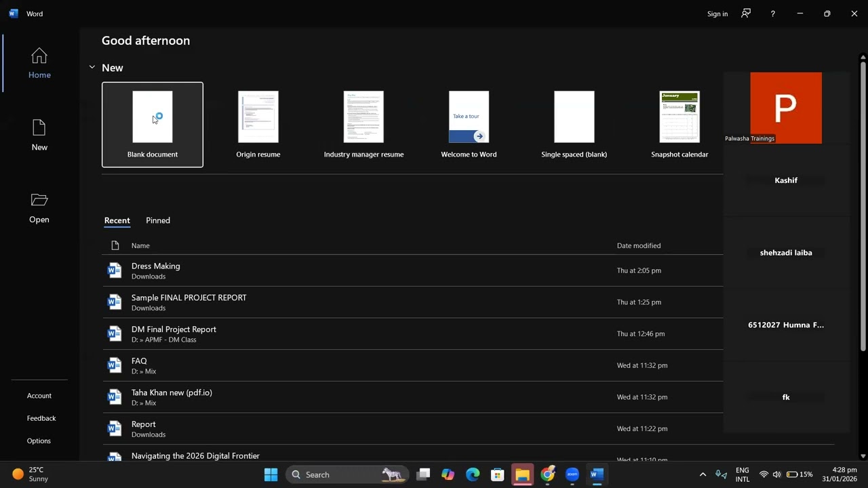Viewport: 868px width, 488px height.
Task: Select the fk participant tile in Zoom
Action: (x=786, y=397)
